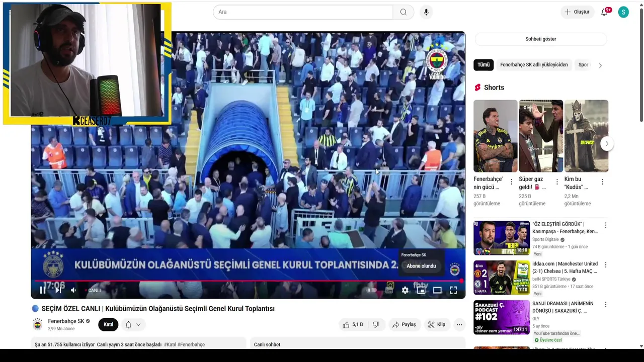The image size is (644, 362).
Task: Open Short 'Fenerbahçe'nin gücü' thumbnail
Action: pos(495,136)
